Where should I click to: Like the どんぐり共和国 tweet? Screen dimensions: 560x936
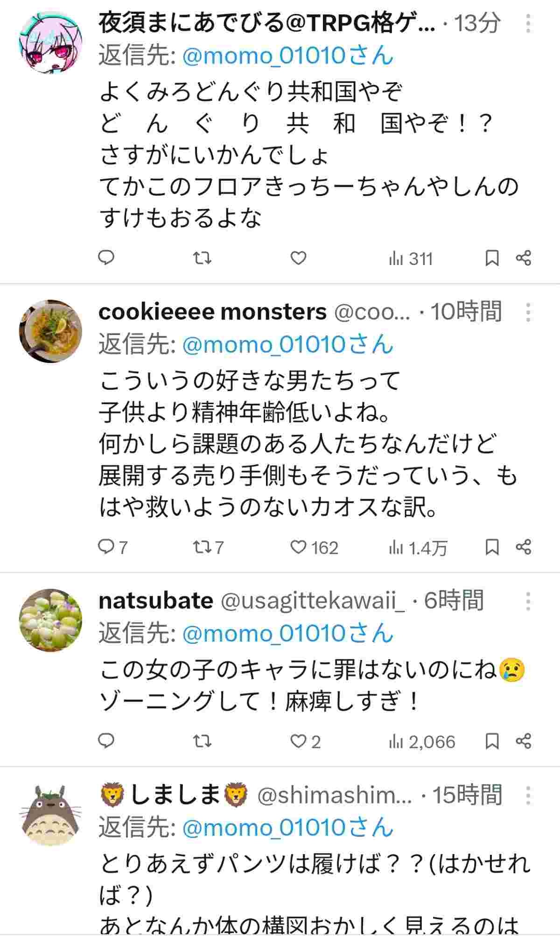coord(298,258)
